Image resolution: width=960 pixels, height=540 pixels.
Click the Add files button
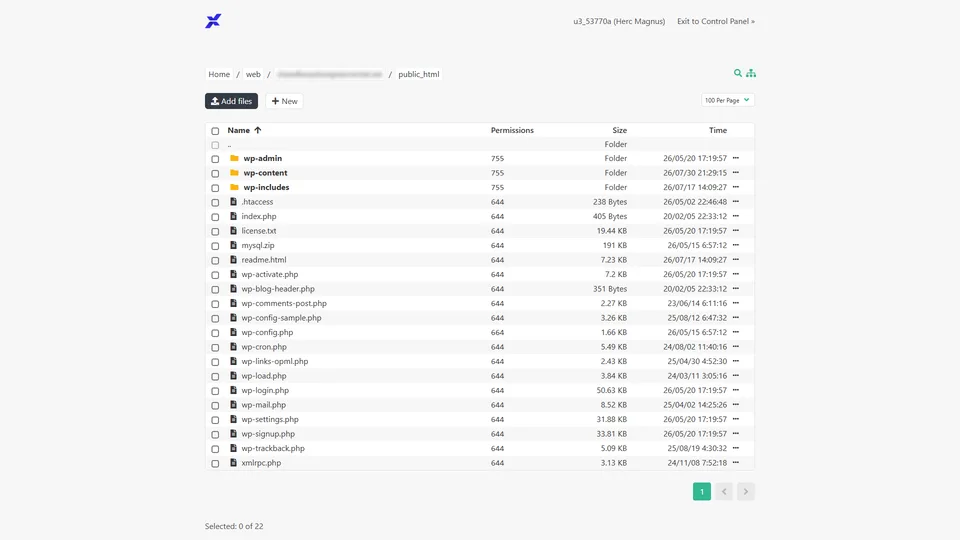click(231, 101)
